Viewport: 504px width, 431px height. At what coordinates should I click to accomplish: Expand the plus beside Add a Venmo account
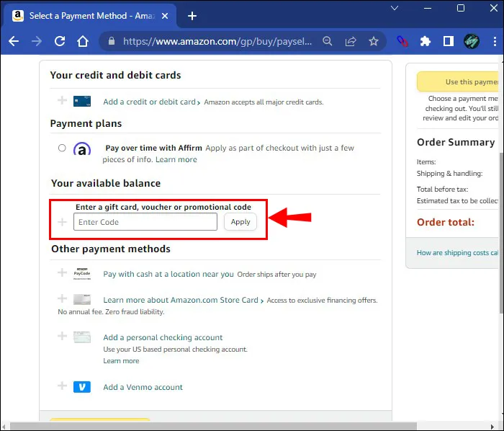(x=62, y=386)
